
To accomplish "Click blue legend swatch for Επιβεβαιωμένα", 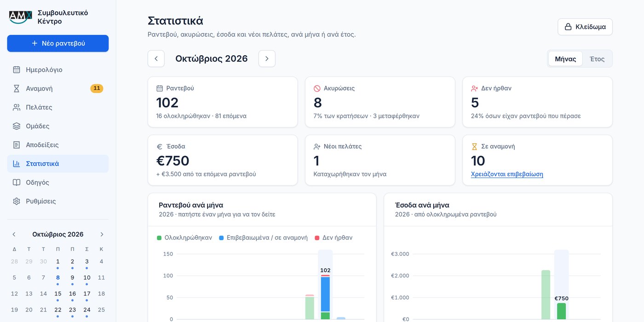I will coord(221,238).
